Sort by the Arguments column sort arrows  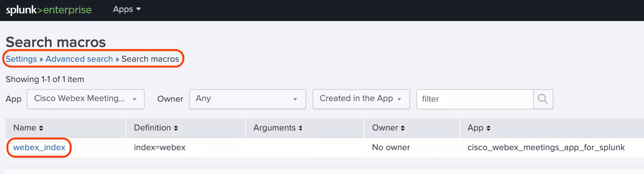pyautogui.click(x=301, y=128)
